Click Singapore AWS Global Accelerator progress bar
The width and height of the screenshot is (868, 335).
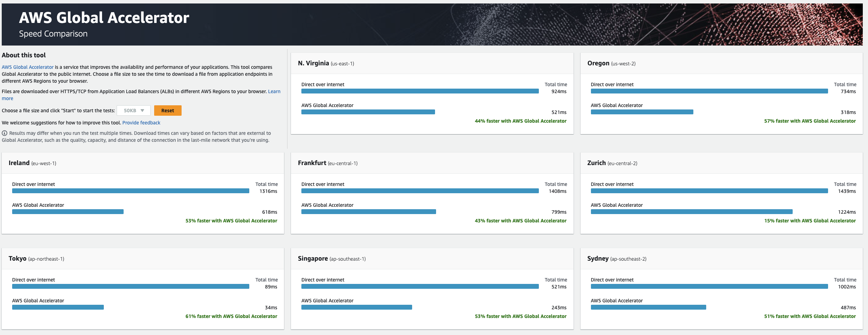pos(357,307)
